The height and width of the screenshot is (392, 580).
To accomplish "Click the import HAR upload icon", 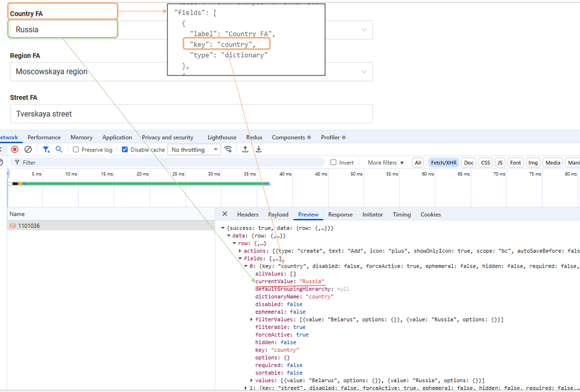I will coord(245,150).
